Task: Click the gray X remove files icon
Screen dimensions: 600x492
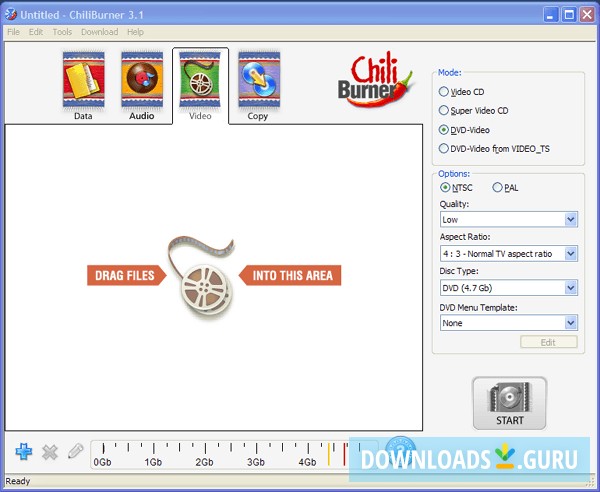Action: pyautogui.click(x=50, y=452)
